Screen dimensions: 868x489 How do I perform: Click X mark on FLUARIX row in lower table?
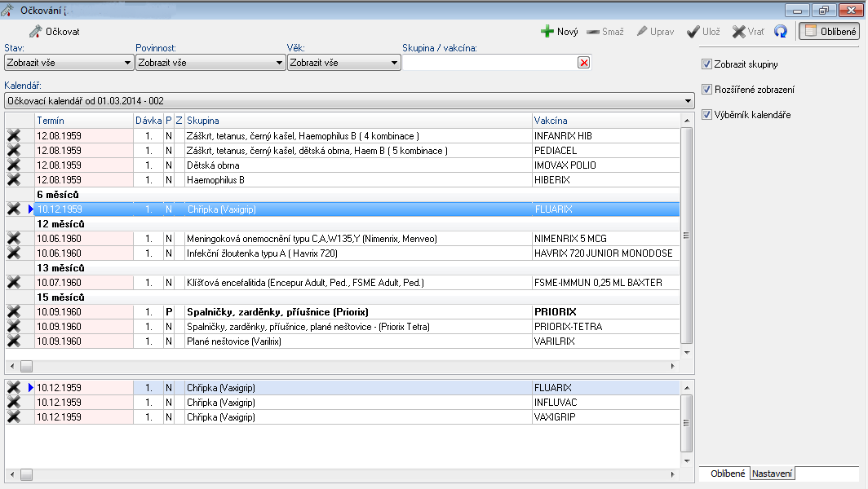click(x=14, y=387)
